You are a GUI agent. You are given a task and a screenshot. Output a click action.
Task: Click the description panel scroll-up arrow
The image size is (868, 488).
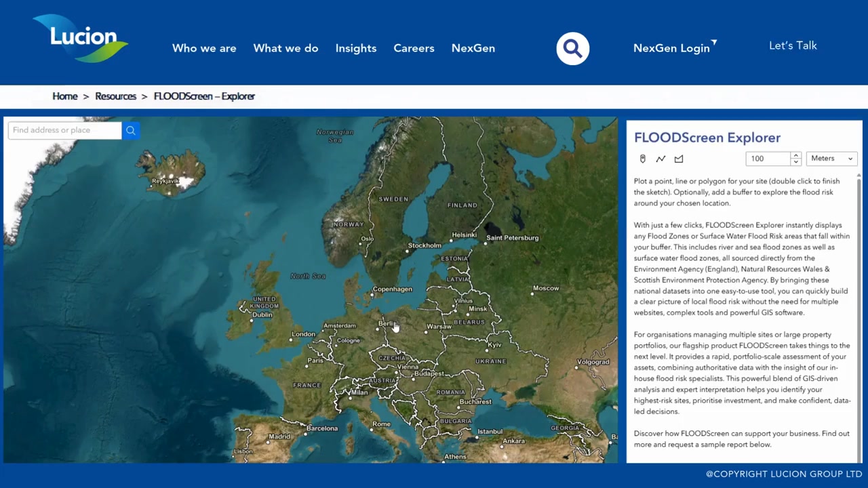(x=859, y=177)
